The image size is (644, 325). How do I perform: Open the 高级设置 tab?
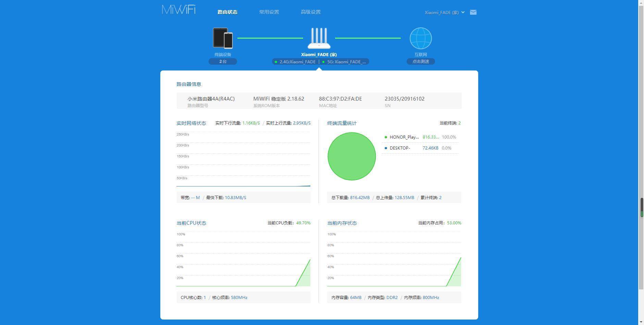click(x=311, y=12)
